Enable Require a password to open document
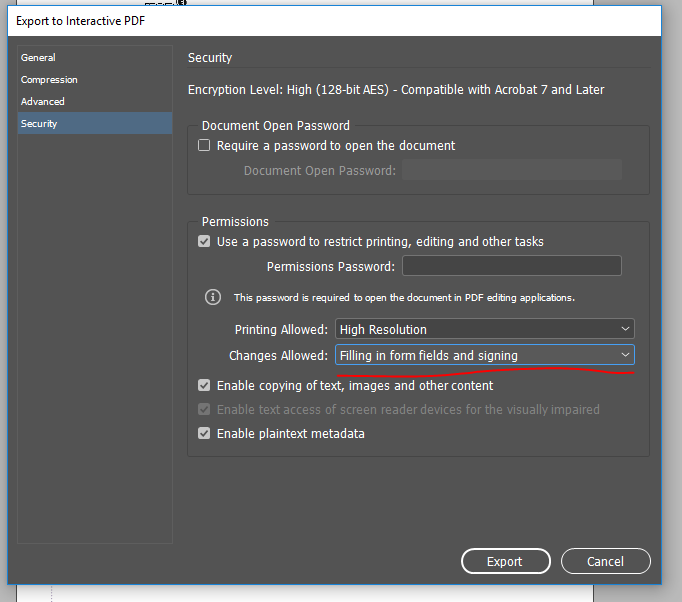Viewport: 682px width, 602px height. [205, 146]
